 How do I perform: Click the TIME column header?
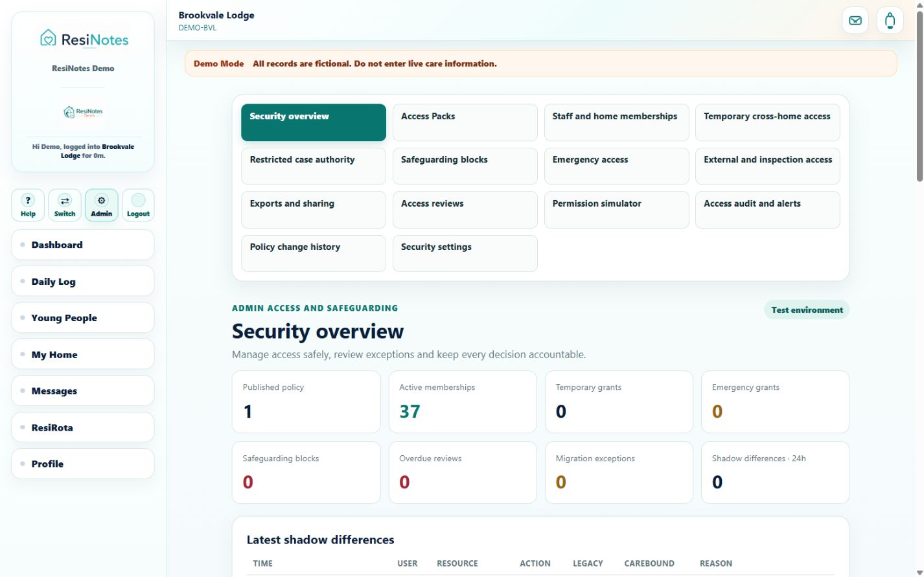point(262,563)
